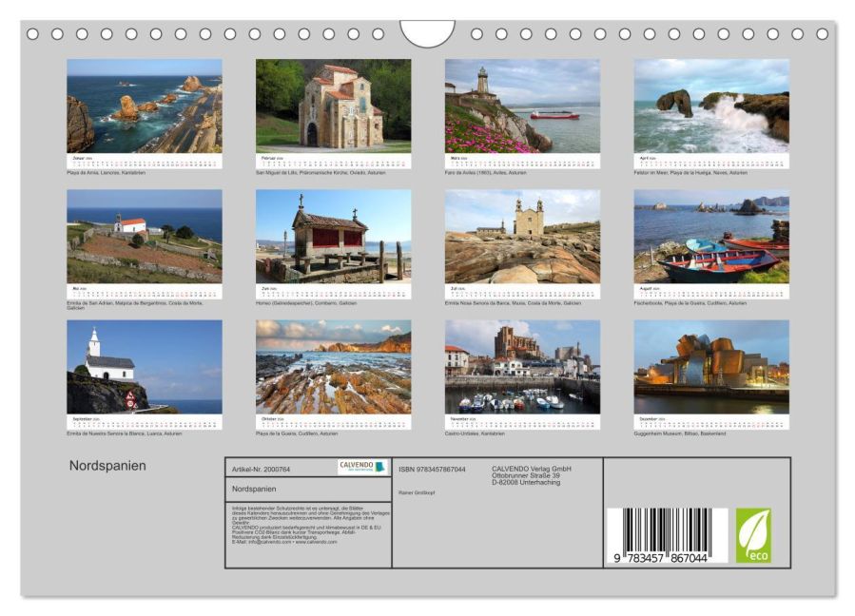Select the Muxia church July photo
855x616 pixels.
tap(522, 236)
